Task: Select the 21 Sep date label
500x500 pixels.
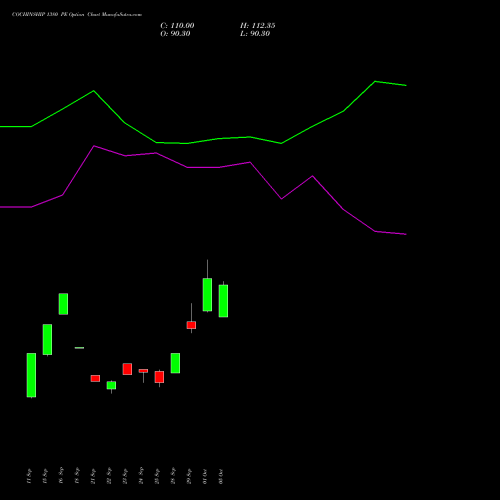Action: (x=93, y=476)
